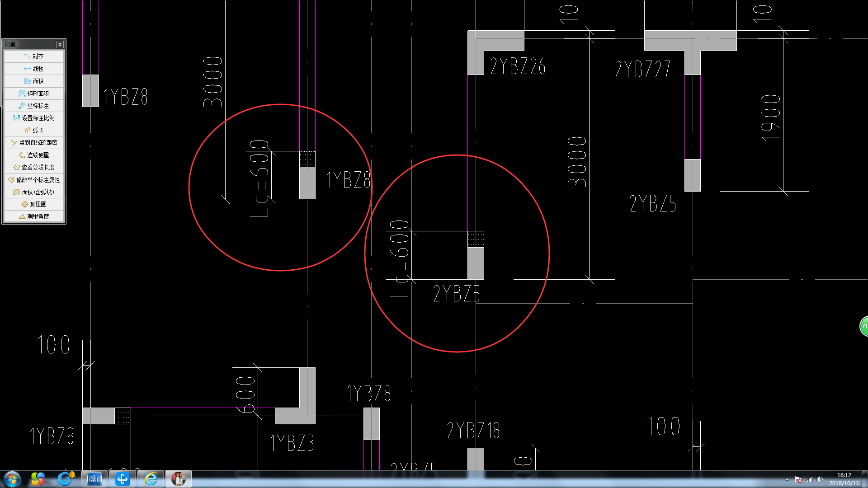Open the Action Center flag icon

pos(798,479)
